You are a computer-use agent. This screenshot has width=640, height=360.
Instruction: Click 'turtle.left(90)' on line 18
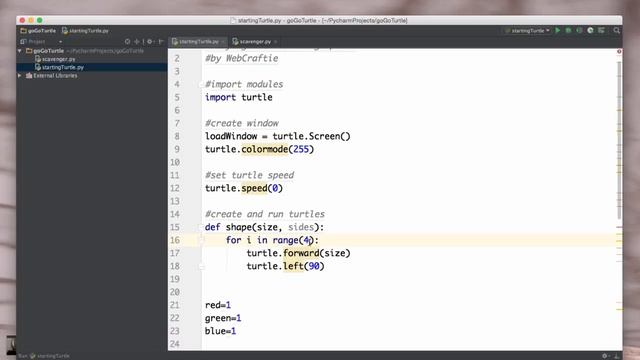[x=285, y=266]
